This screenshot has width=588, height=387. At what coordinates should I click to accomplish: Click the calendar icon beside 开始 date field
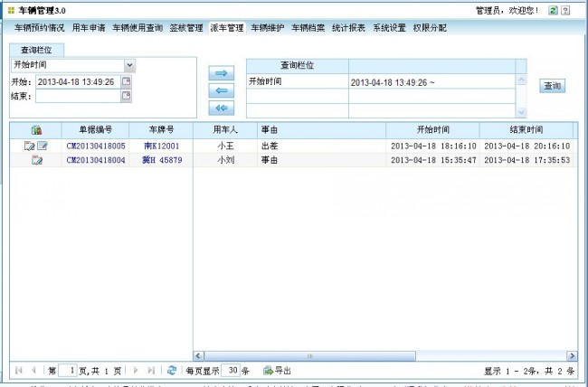pos(126,81)
